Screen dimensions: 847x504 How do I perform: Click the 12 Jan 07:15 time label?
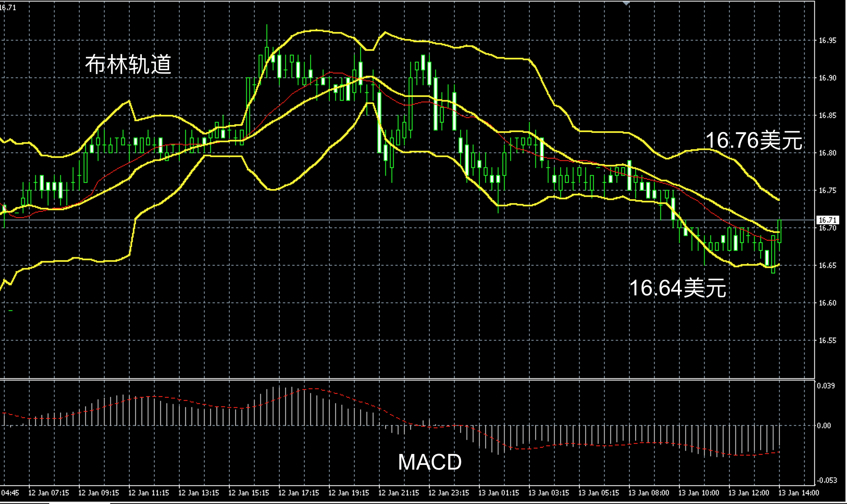48,493
